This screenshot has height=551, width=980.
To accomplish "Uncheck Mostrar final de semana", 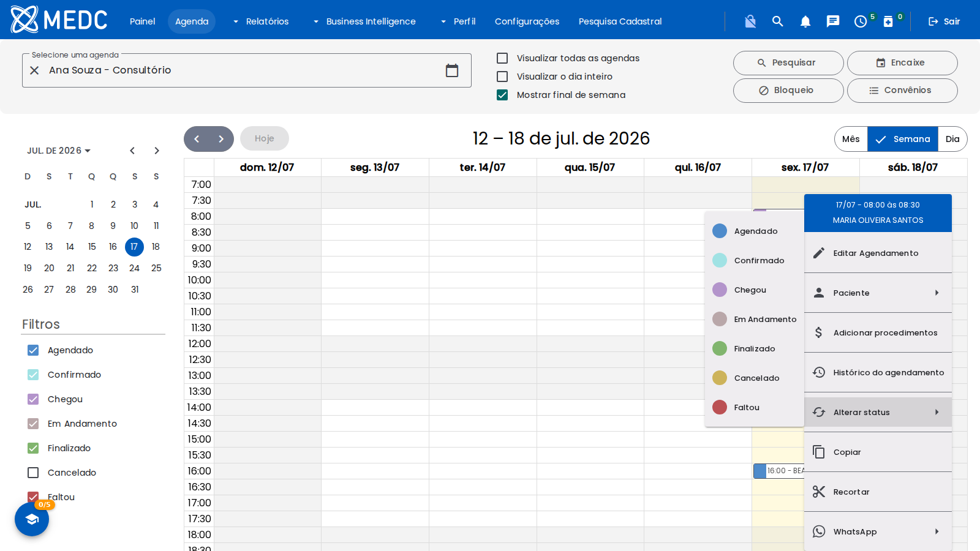I will pyautogui.click(x=502, y=95).
